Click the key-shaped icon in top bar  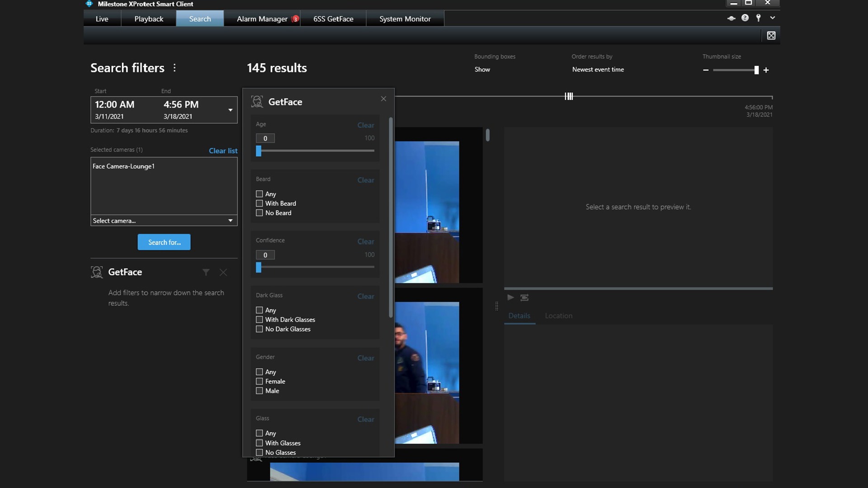[759, 18]
